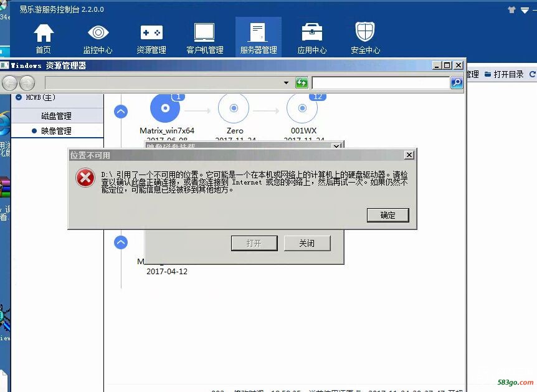Select 磁盘管理 in the sidebar
This screenshot has height=392, width=537.
pyautogui.click(x=57, y=116)
